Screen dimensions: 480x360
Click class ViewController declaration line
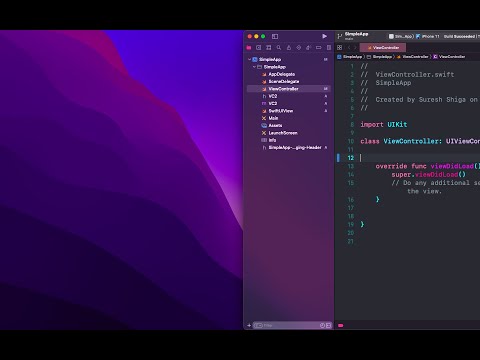point(420,141)
